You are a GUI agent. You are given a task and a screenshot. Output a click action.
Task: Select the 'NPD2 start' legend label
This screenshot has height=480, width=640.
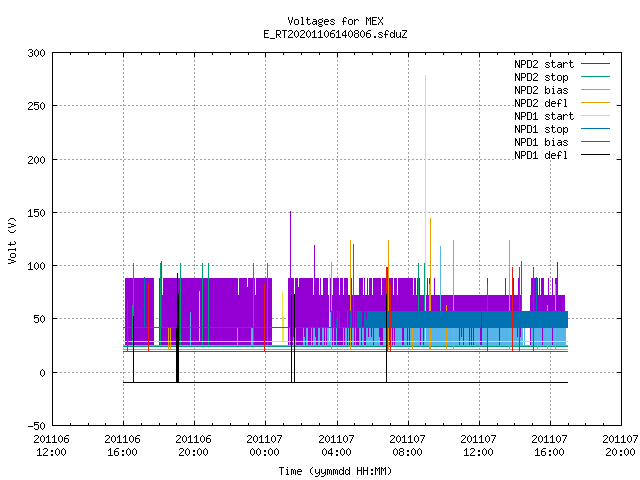(x=544, y=64)
